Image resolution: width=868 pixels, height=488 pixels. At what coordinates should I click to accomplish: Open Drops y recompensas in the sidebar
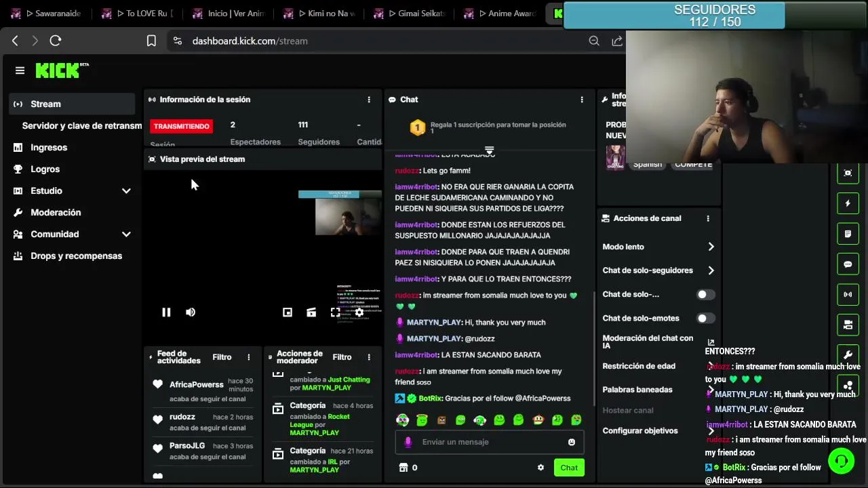pos(72,256)
